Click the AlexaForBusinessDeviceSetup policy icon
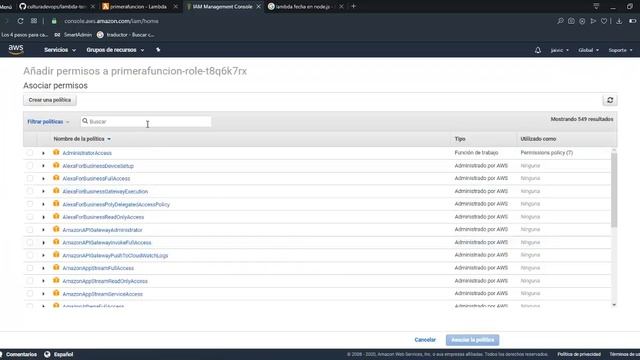640x360 pixels. click(x=56, y=165)
